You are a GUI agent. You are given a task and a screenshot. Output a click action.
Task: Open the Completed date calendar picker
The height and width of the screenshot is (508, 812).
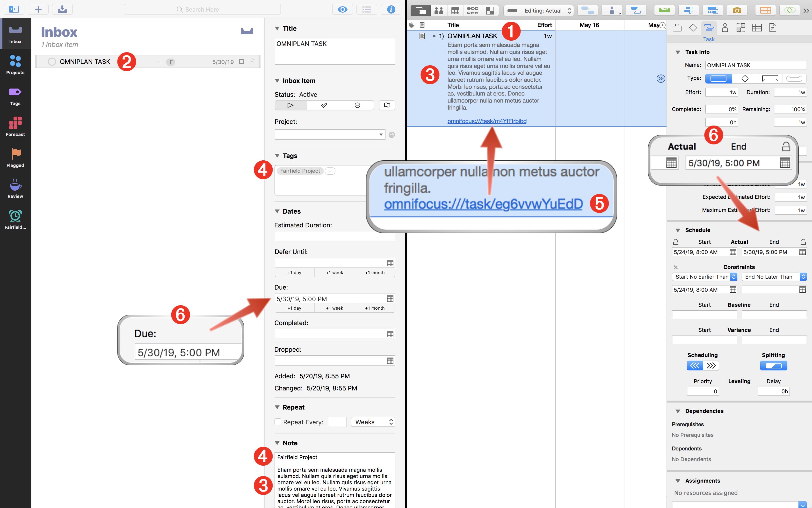tap(390, 334)
